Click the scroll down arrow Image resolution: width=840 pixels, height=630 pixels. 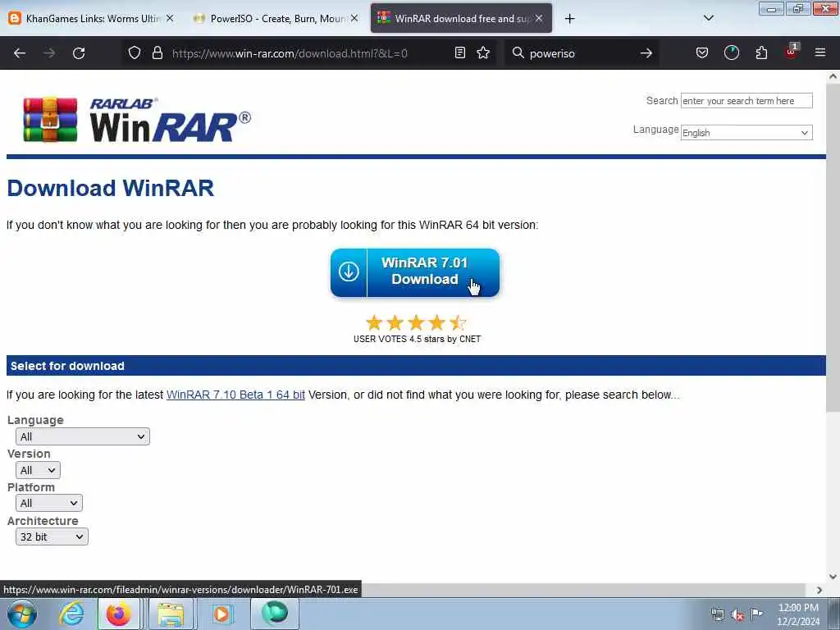click(x=833, y=577)
